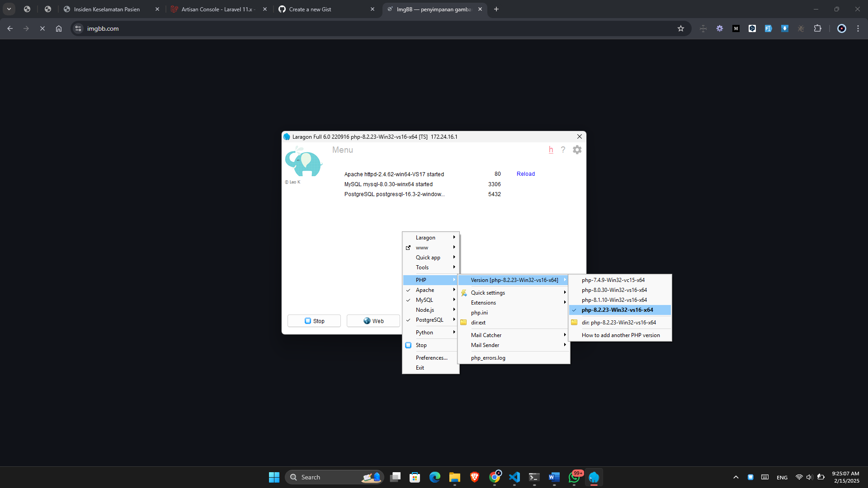Viewport: 868px width, 488px height.
Task: Switch to Artisan Console Laravel tab
Action: 219,9
